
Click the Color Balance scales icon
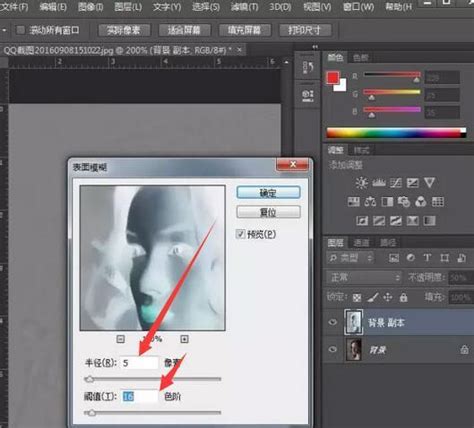coord(370,202)
